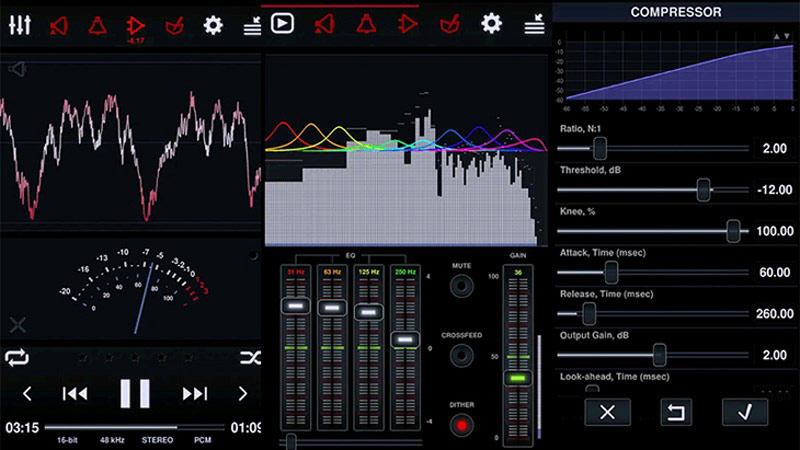Open the list menu in middle panel
Screen dimensions: 800x450
pyautogui.click(x=534, y=24)
